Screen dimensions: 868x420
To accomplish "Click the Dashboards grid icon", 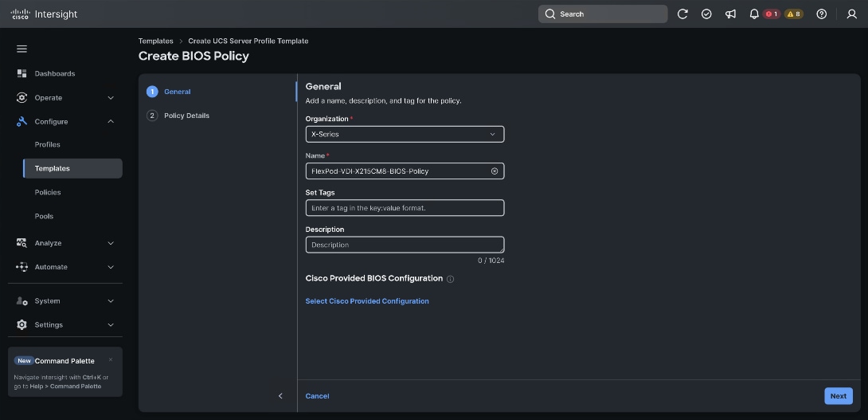I will coord(22,73).
